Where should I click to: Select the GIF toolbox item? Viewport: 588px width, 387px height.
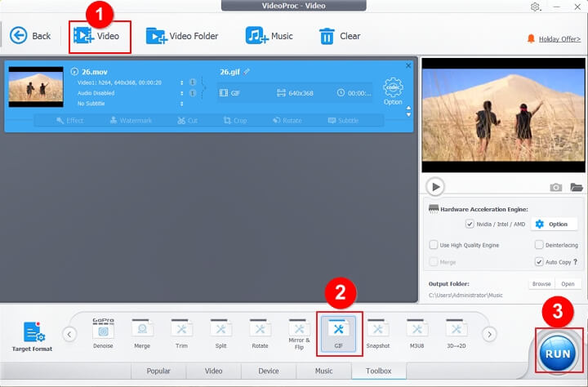[339, 334]
